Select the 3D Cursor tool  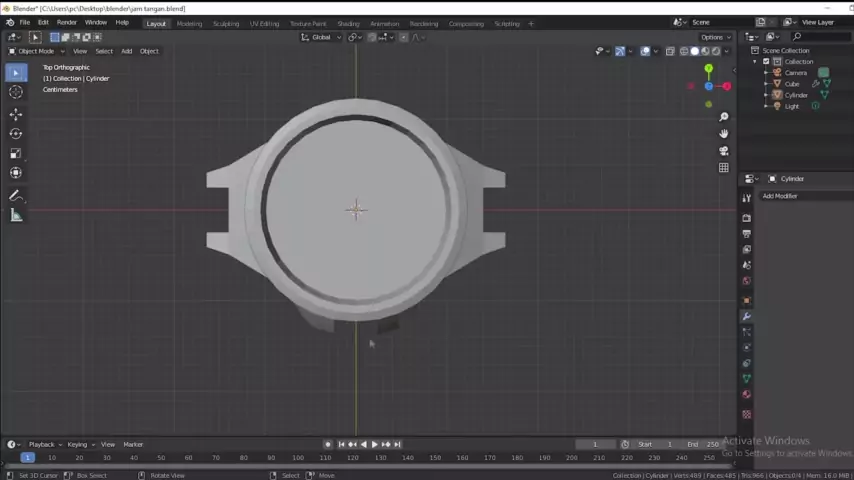[16, 92]
